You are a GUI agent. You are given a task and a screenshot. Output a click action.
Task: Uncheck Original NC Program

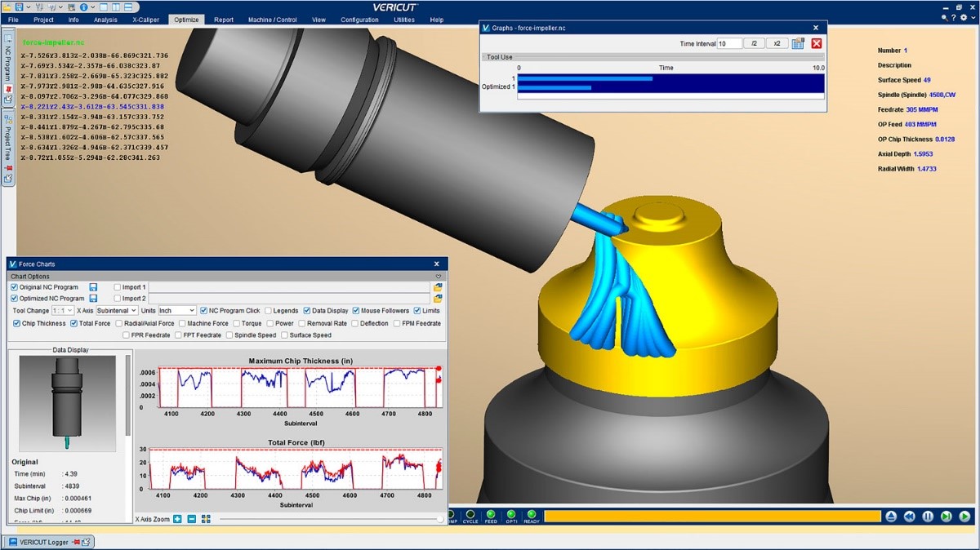(x=14, y=287)
